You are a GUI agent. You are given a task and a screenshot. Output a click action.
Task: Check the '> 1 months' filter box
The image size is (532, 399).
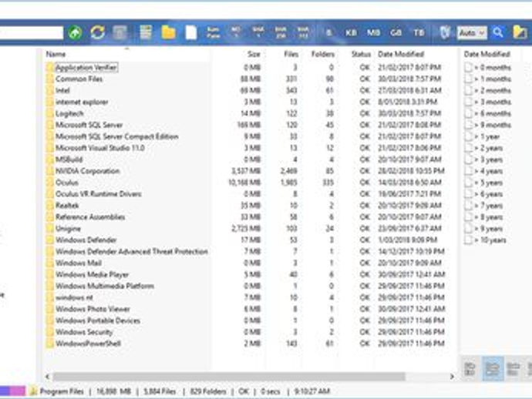pos(468,79)
